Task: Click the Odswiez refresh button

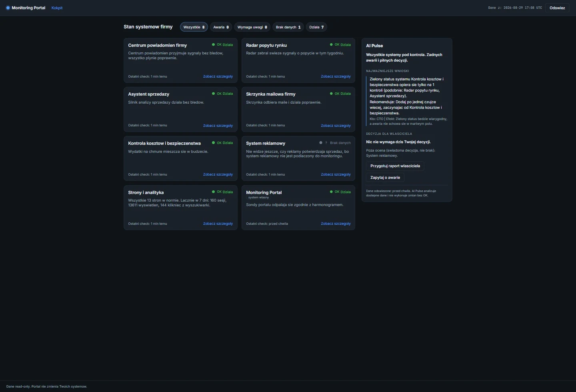Action: click(557, 8)
